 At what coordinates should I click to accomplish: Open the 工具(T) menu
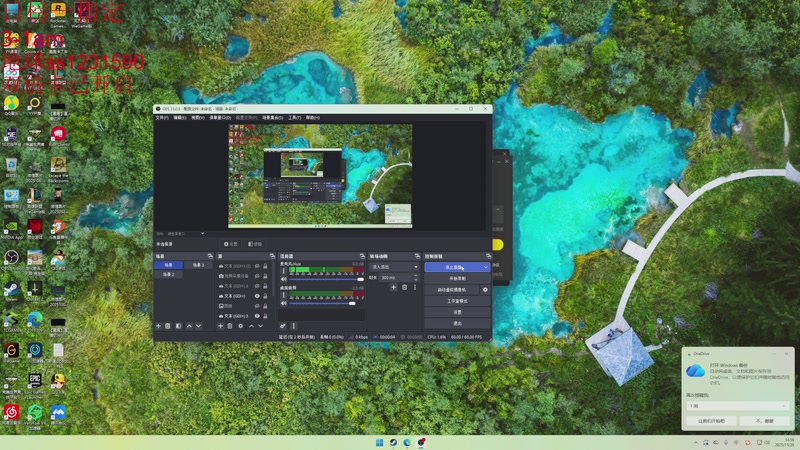click(294, 118)
